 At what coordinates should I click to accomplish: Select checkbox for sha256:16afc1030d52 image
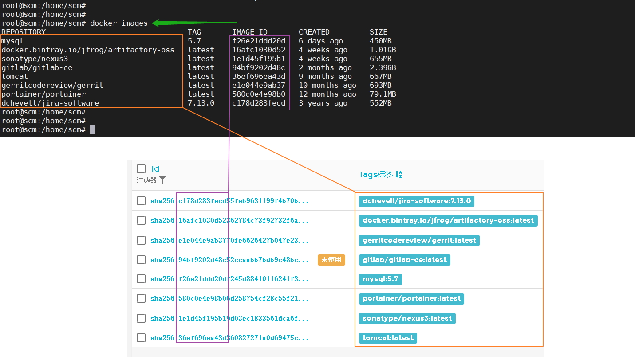(141, 220)
